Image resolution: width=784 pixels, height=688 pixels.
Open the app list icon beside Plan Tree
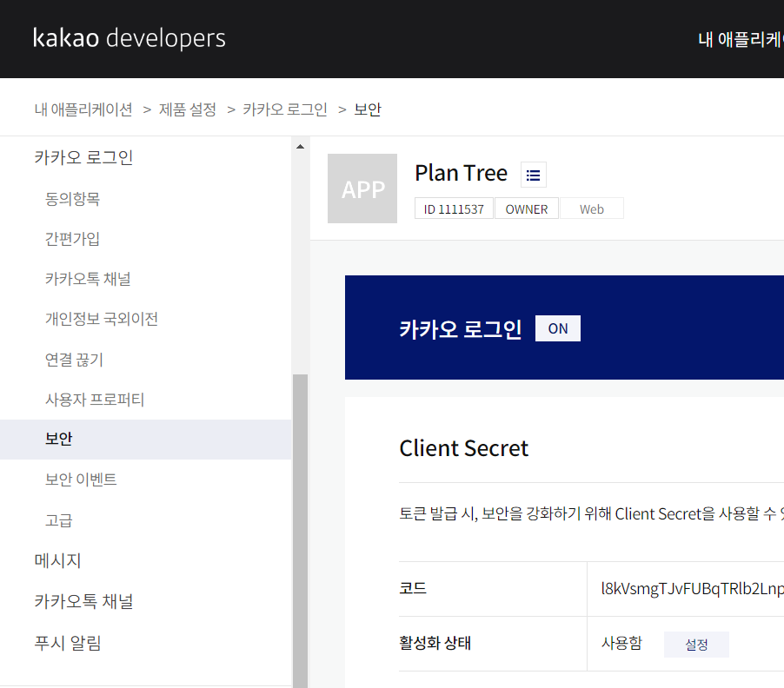pos(533,175)
